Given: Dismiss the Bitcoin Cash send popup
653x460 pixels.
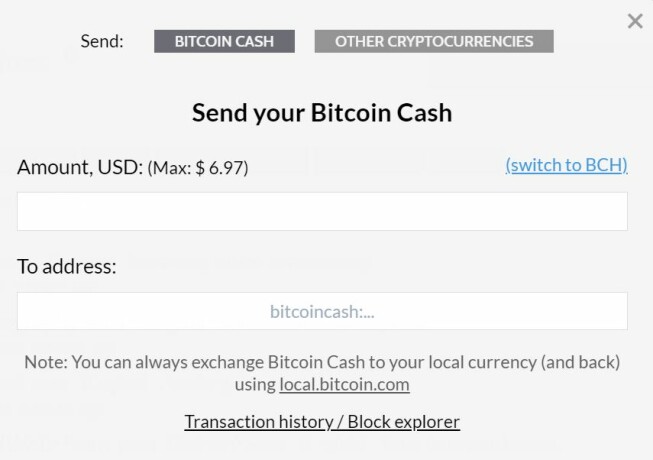Looking at the screenshot, I should click(635, 21).
